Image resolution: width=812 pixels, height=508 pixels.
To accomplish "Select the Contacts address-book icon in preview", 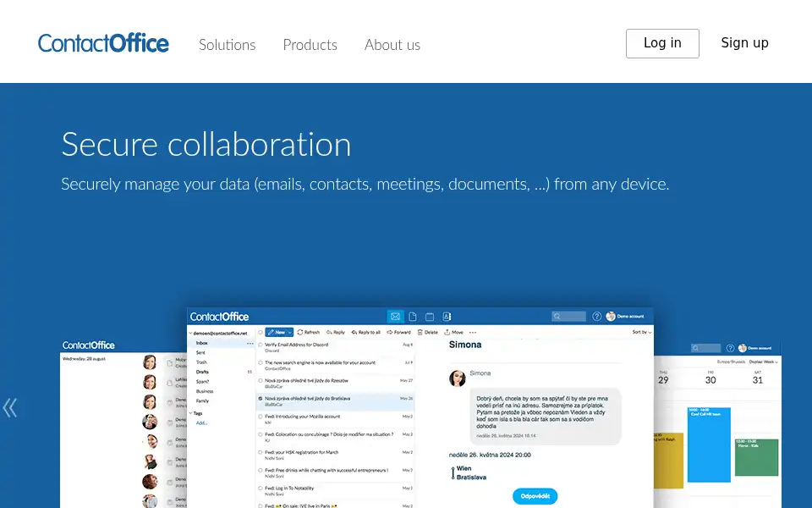I will click(x=447, y=316).
